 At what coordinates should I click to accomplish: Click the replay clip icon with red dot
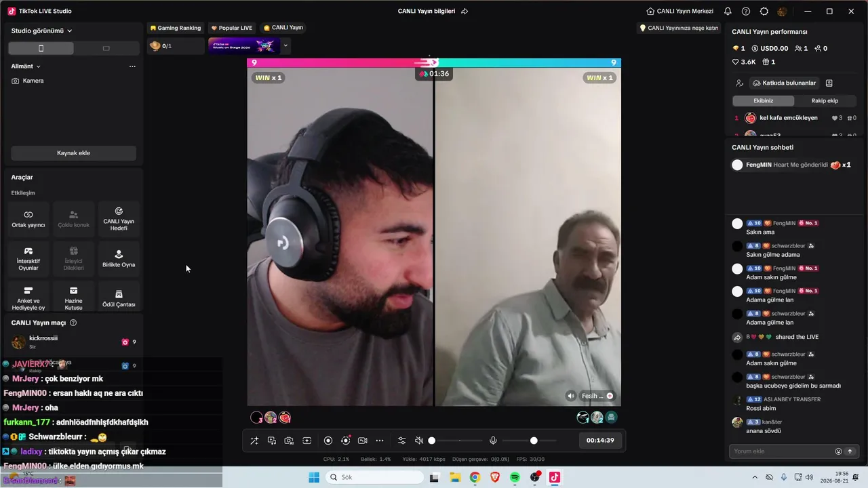(346, 441)
